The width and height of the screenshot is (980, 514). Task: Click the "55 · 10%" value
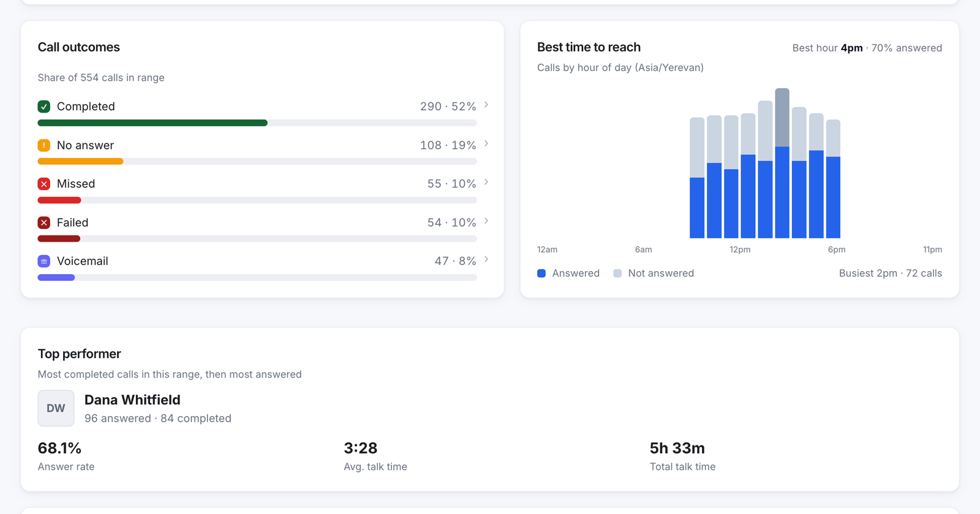coord(452,184)
